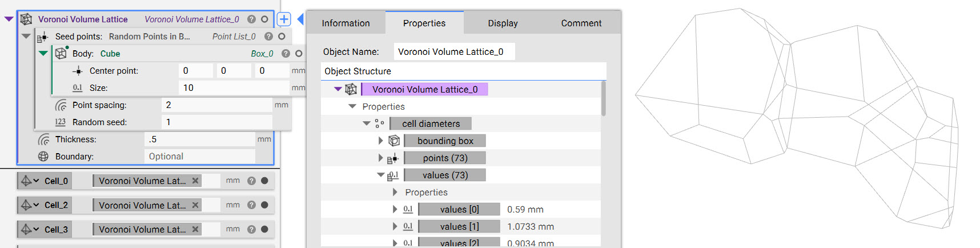Collapse the values (73) node
980x248 pixels.
381,175
